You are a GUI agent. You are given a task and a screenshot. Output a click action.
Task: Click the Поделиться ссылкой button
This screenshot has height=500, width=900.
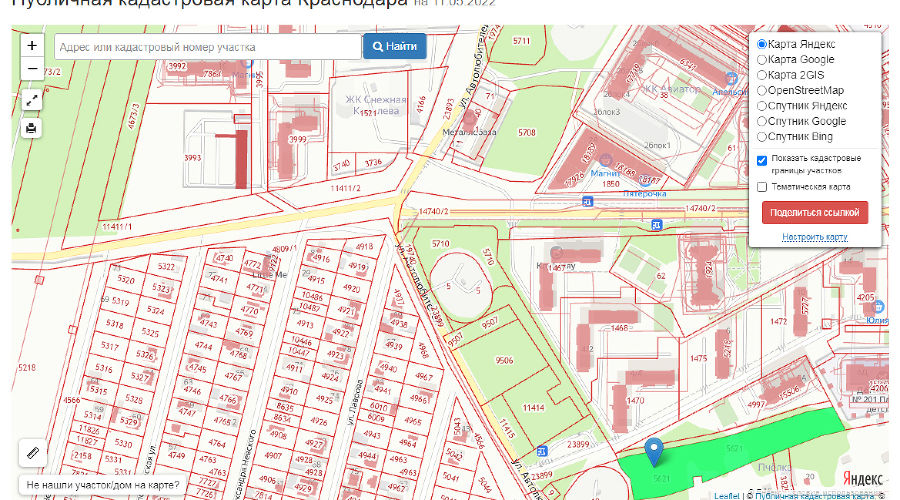[815, 213]
